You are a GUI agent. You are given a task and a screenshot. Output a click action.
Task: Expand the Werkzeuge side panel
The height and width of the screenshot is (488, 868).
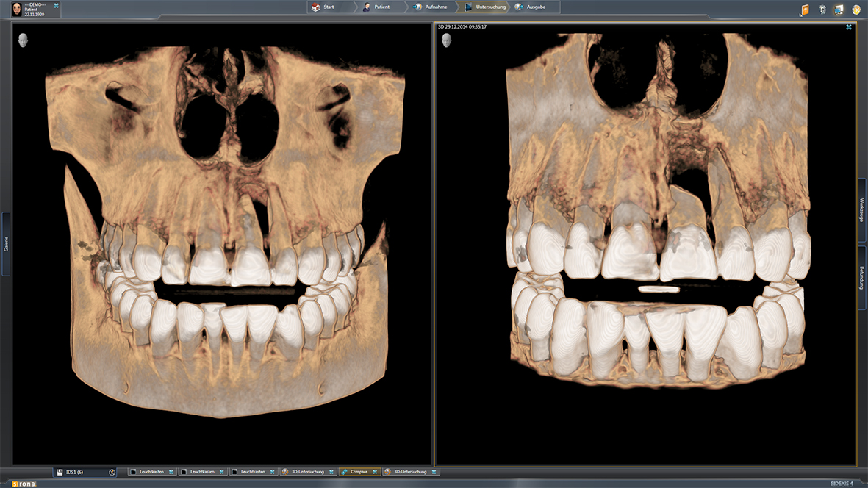861,210
